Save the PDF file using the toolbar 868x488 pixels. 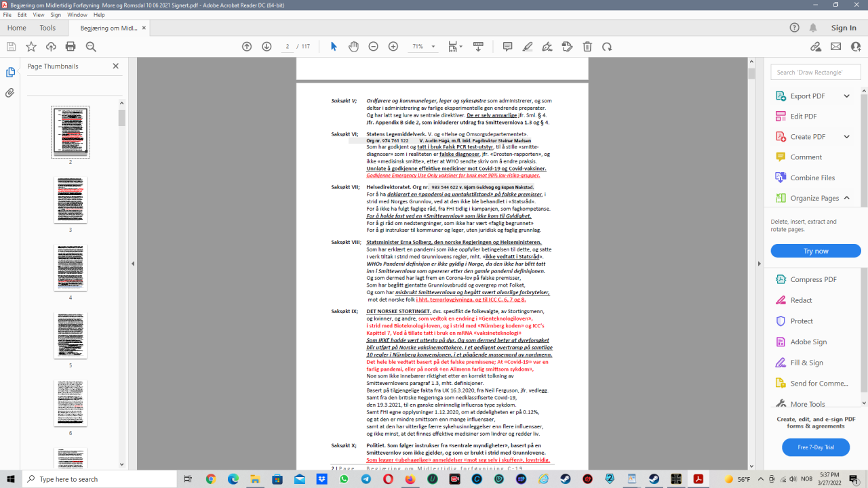(x=11, y=47)
